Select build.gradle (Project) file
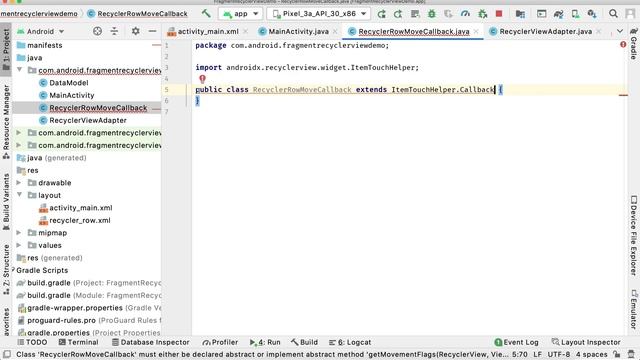Screen dimensions: 640x360 tap(88, 282)
